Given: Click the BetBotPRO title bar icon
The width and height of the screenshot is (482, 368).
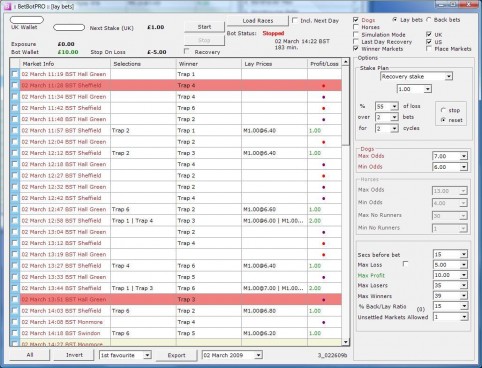Looking at the screenshot, I should coord(8,6).
